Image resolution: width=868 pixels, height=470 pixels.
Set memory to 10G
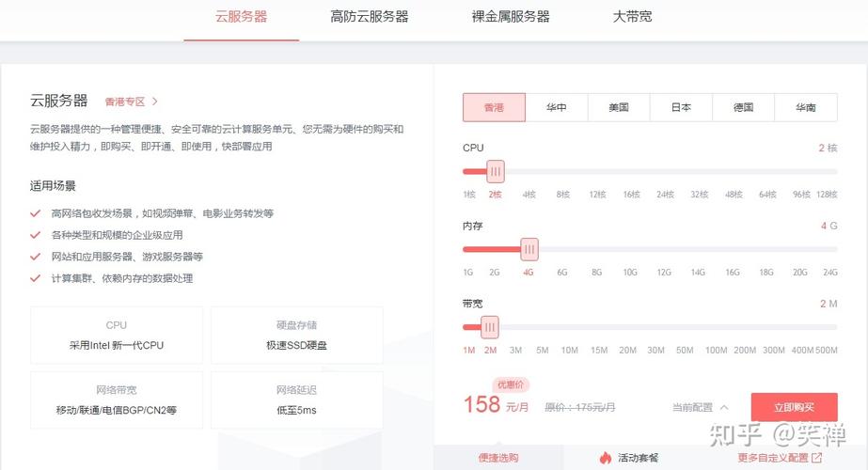coord(630,273)
